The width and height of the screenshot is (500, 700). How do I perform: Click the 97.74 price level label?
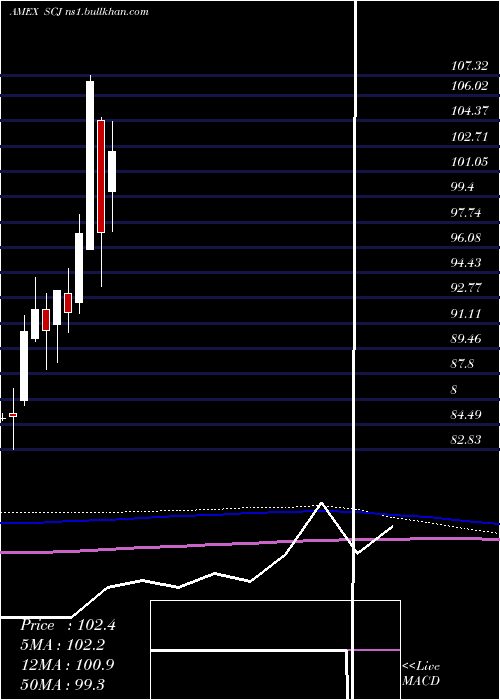click(x=466, y=212)
